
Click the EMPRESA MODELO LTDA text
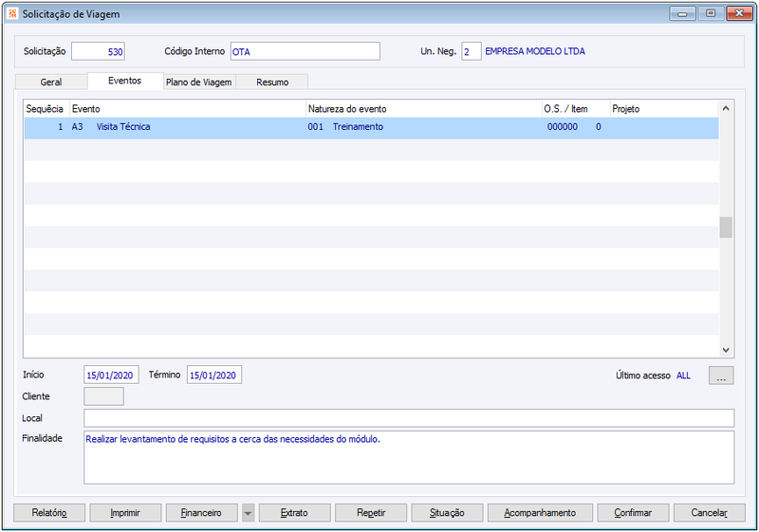(x=535, y=51)
